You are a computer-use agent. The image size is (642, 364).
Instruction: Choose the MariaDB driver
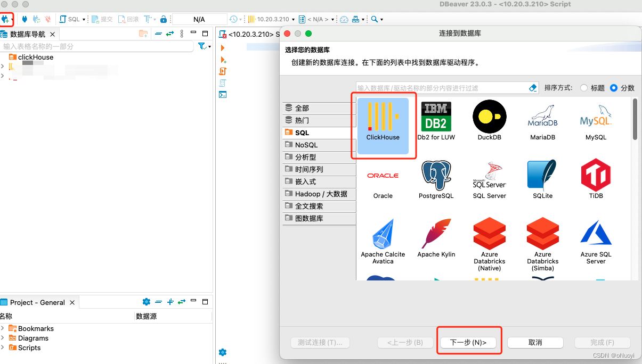click(x=543, y=121)
